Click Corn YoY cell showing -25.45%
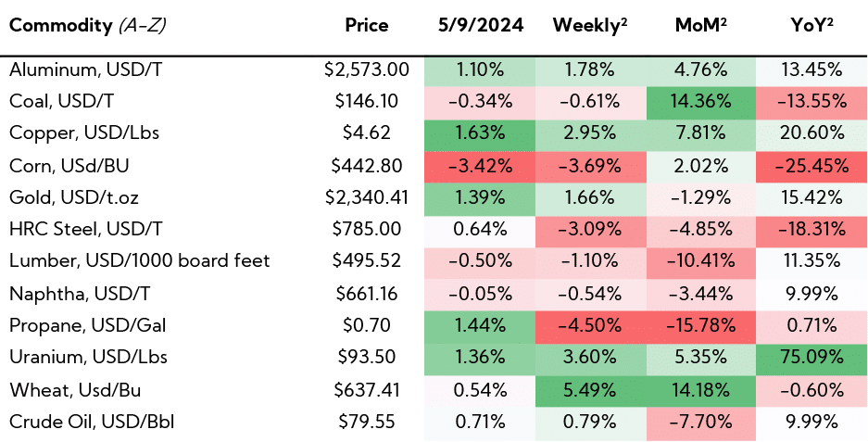This screenshot has height=442, width=868. click(x=811, y=165)
